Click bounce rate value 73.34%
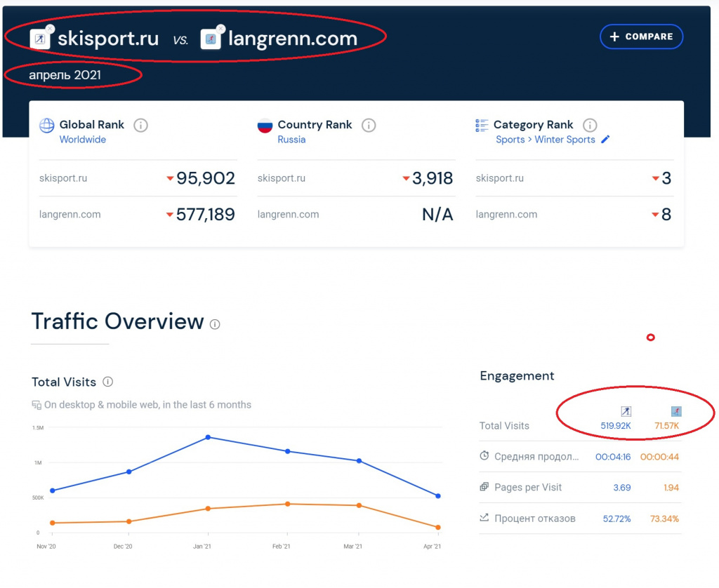Image resolution: width=719 pixels, height=588 pixels. pyautogui.click(x=664, y=519)
